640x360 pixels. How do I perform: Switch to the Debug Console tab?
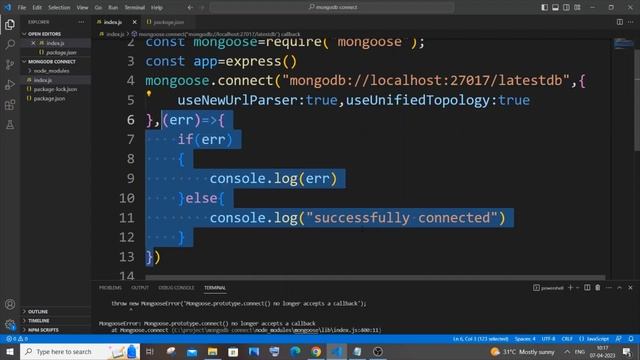(x=176, y=288)
